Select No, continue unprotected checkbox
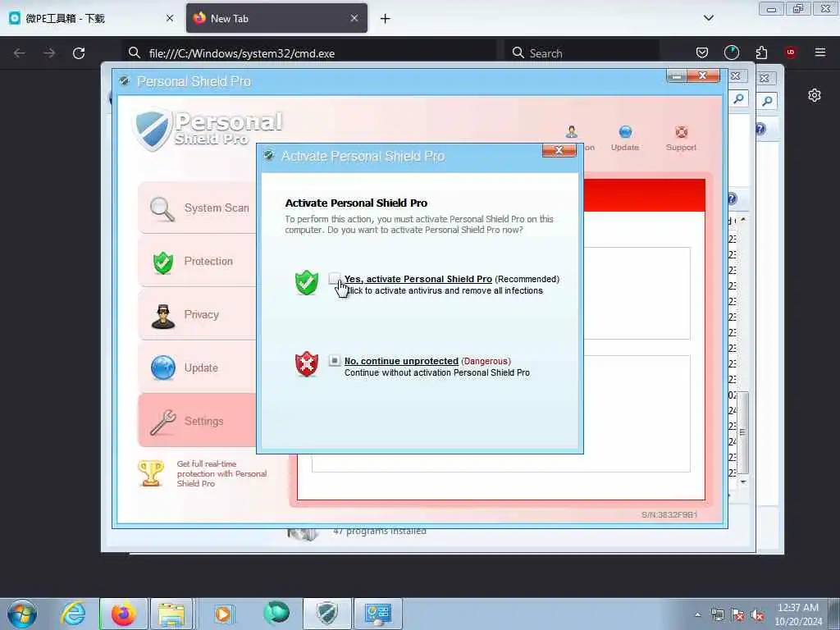Viewport: 840px width, 630px height. 335,360
